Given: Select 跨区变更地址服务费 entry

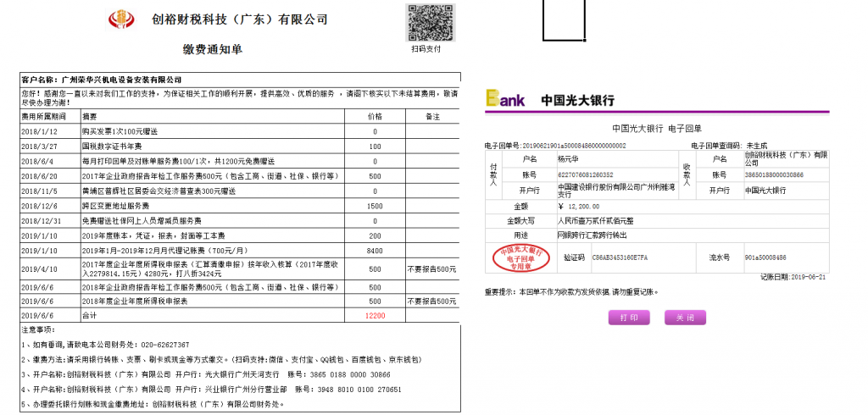Looking at the screenshot, I should coord(115,207).
